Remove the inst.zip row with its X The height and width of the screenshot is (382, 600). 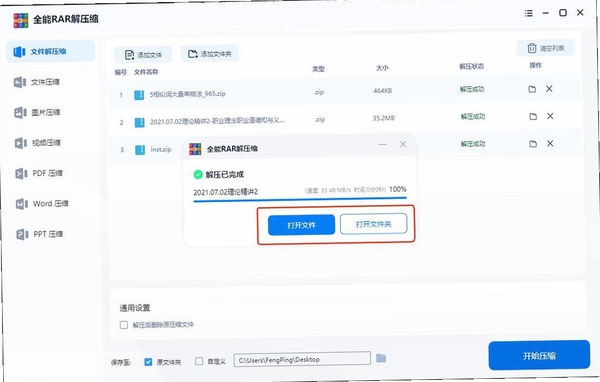coord(550,144)
